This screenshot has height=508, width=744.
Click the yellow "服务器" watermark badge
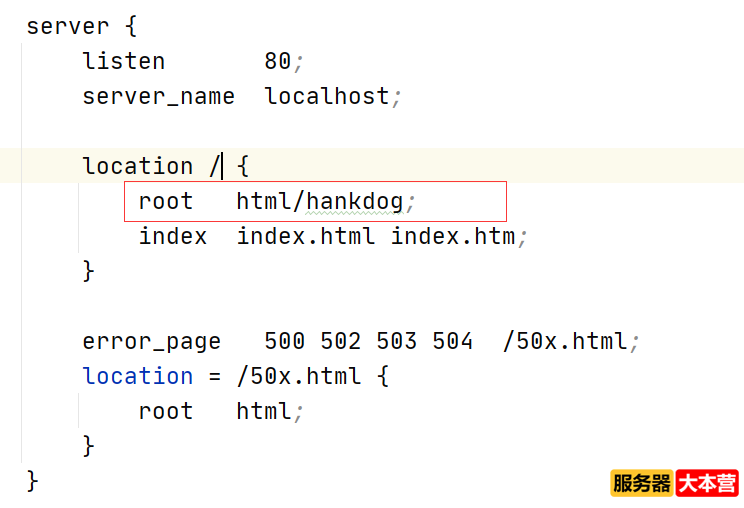641,484
